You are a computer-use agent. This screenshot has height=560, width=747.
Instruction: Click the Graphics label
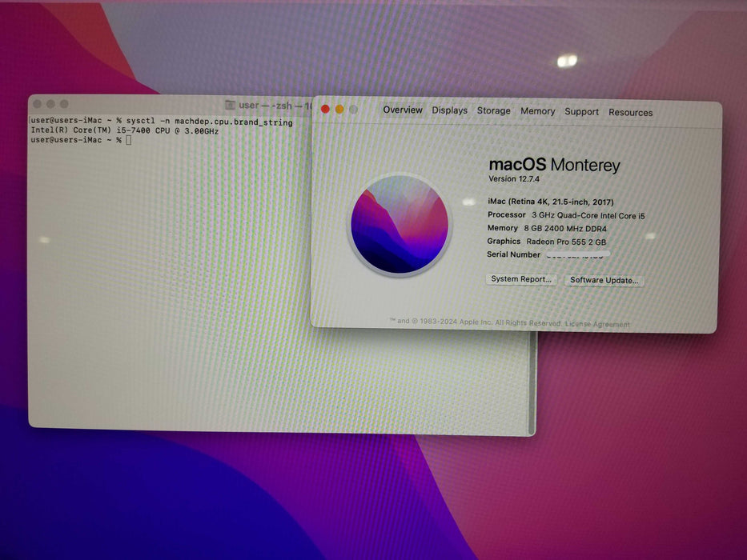pyautogui.click(x=504, y=242)
